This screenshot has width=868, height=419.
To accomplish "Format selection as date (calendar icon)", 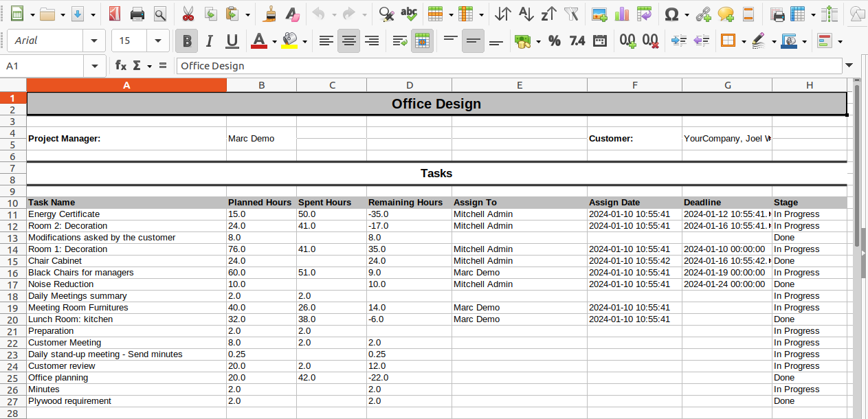I will pos(600,41).
